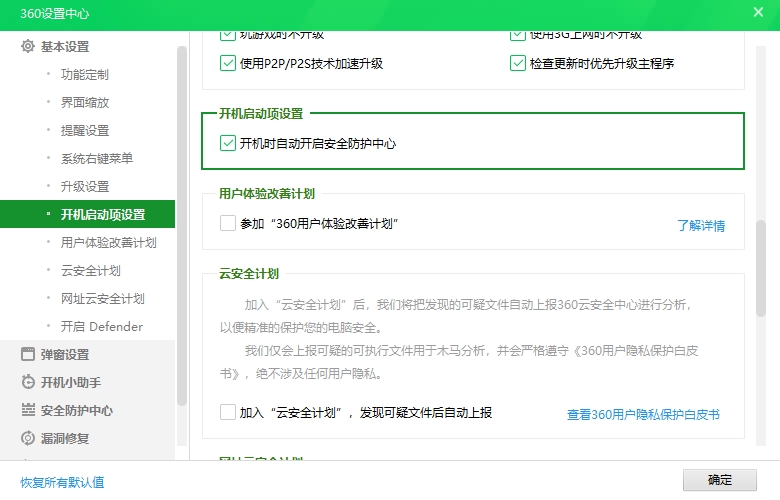Click the 用户体验改善计划 section heading
The width and height of the screenshot is (780, 500).
click(x=267, y=194)
